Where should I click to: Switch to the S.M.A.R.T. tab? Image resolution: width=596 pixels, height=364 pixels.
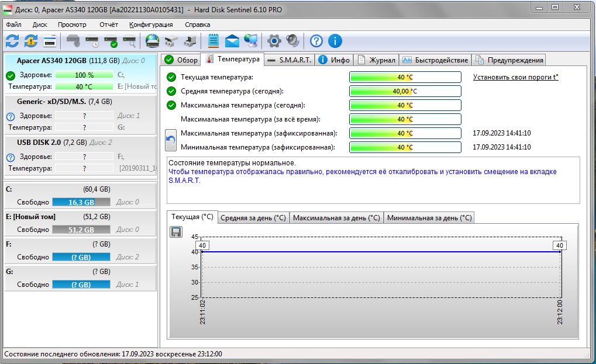coord(290,60)
